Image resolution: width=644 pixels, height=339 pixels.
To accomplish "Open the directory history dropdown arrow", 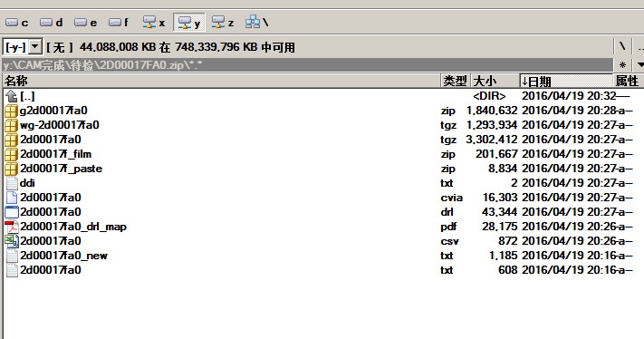I will click(x=639, y=64).
